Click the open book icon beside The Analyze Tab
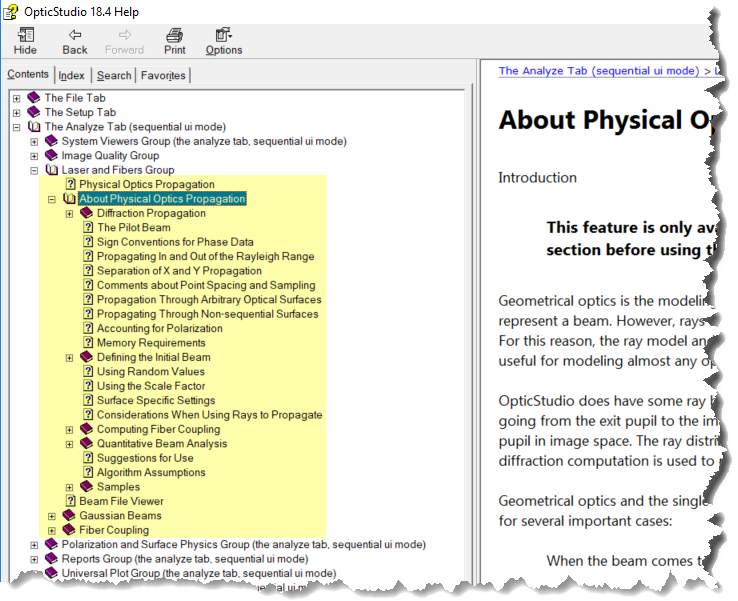738x601 pixels. click(x=34, y=127)
